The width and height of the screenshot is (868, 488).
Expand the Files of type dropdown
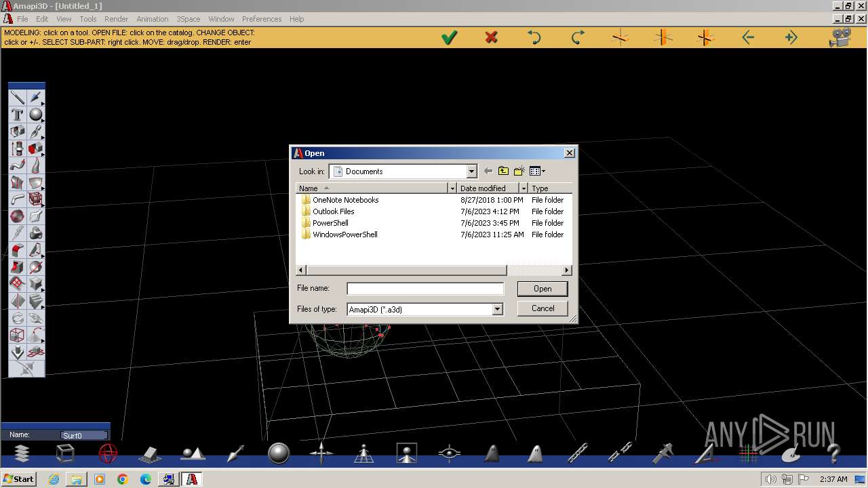(497, 309)
